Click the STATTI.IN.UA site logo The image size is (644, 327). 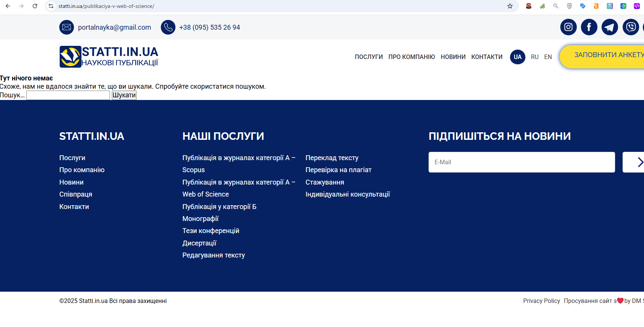tap(109, 57)
